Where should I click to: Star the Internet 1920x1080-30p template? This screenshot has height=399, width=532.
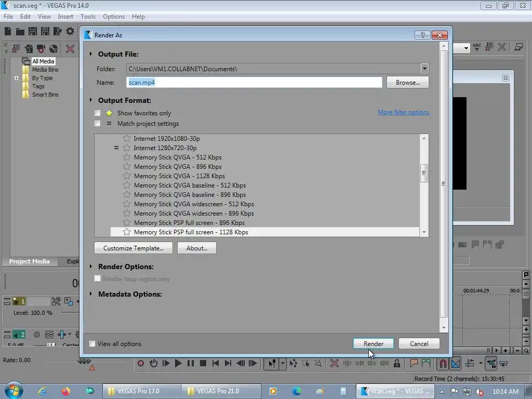pyautogui.click(x=127, y=138)
